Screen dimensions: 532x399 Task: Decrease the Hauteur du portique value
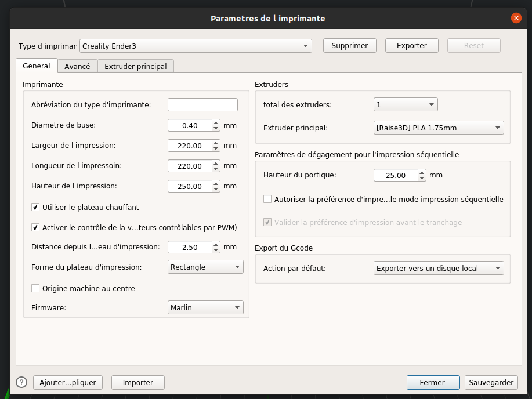(x=422, y=178)
